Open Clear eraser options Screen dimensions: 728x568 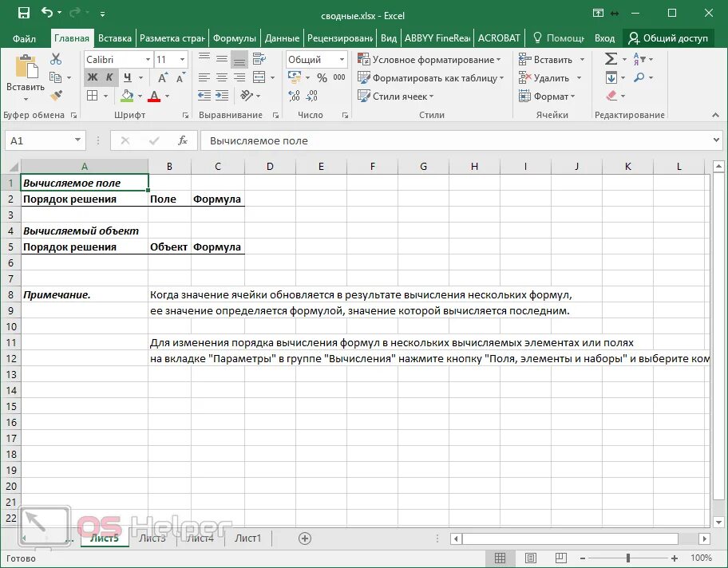612,96
